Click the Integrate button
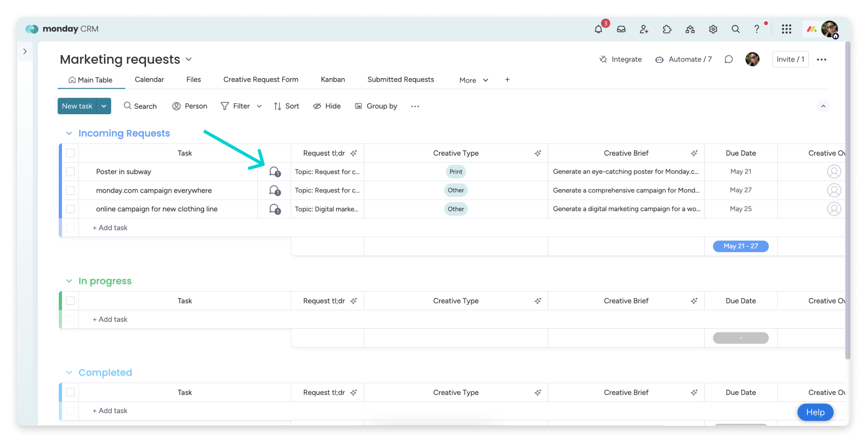 620,59
